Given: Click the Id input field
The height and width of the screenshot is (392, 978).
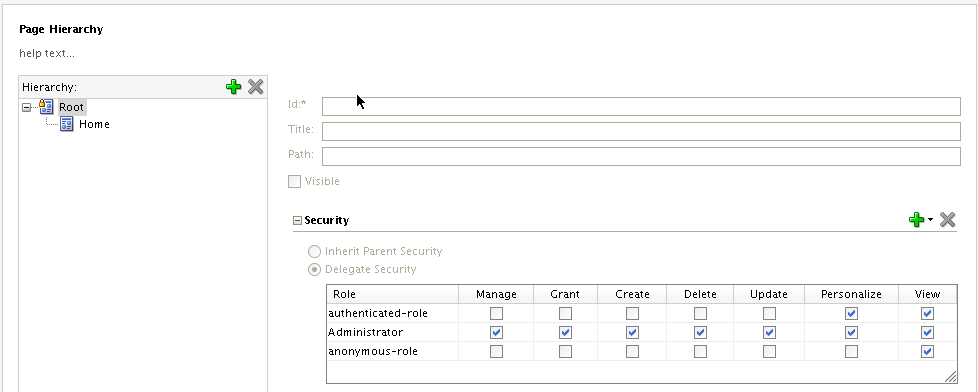Looking at the screenshot, I should [641, 107].
